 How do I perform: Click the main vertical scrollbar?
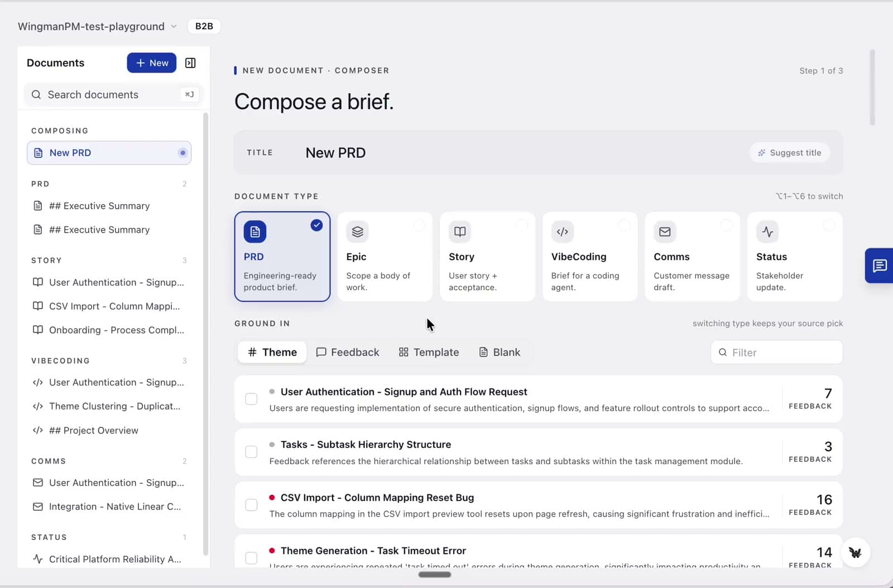872,88
